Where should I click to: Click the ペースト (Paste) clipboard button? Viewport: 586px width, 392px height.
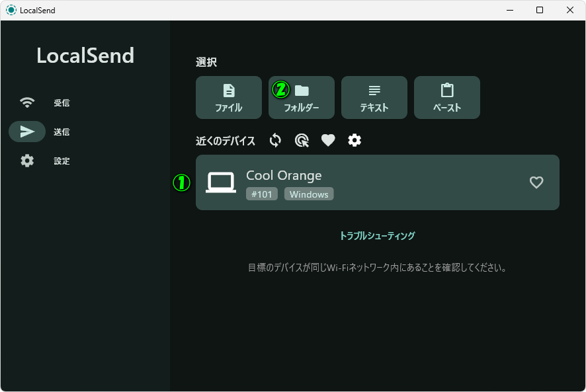coord(447,98)
